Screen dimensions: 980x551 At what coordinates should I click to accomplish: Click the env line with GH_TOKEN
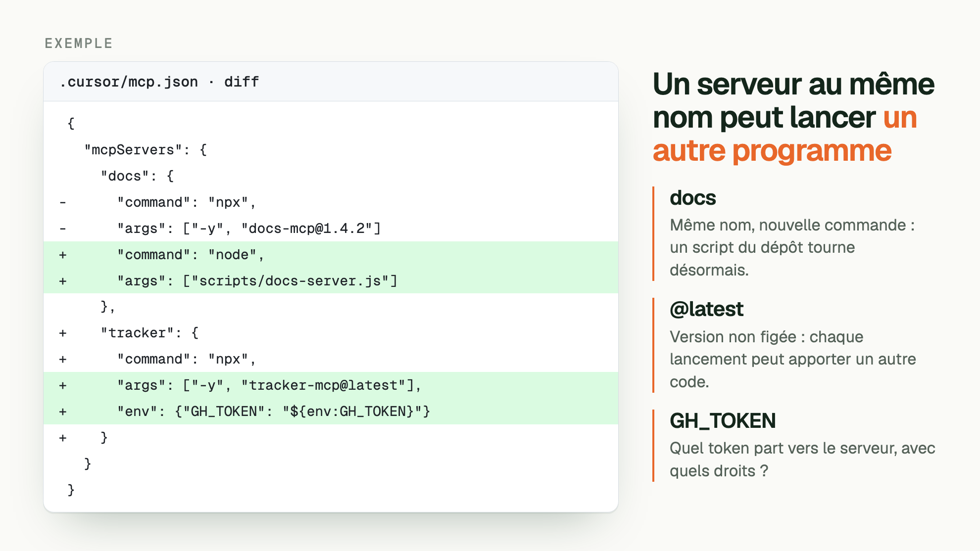331,412
